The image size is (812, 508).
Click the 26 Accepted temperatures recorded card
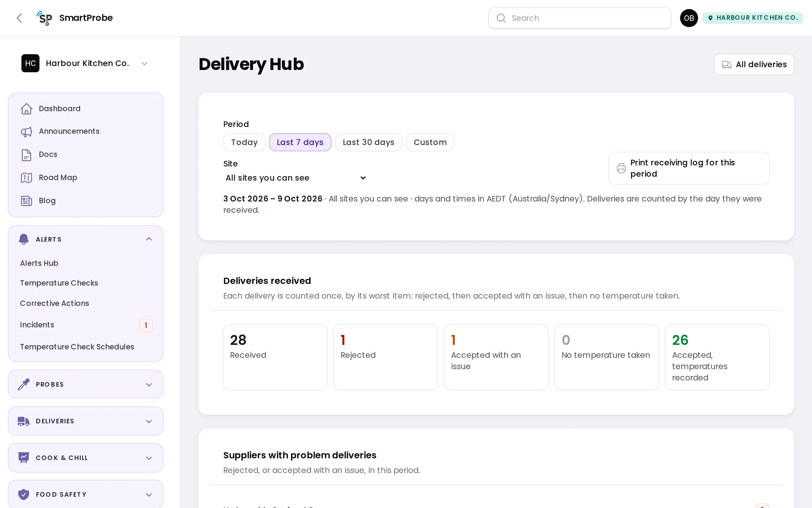click(x=717, y=357)
